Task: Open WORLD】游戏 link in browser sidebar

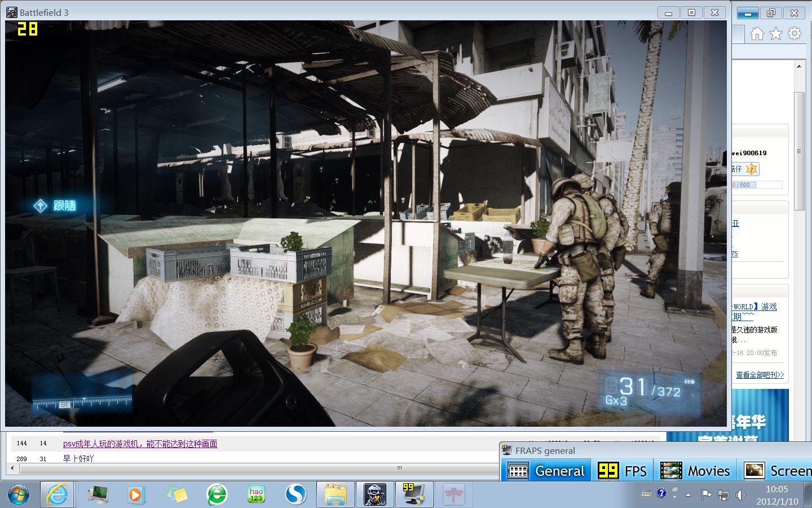Action: tap(754, 306)
